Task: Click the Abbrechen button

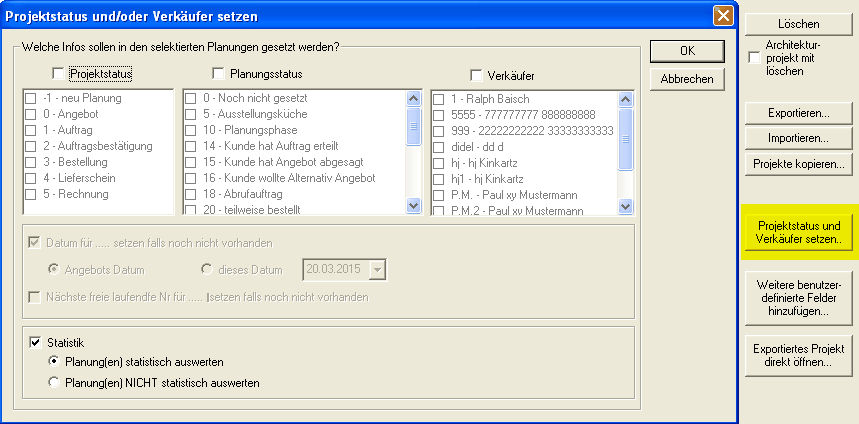Action: tap(686, 79)
